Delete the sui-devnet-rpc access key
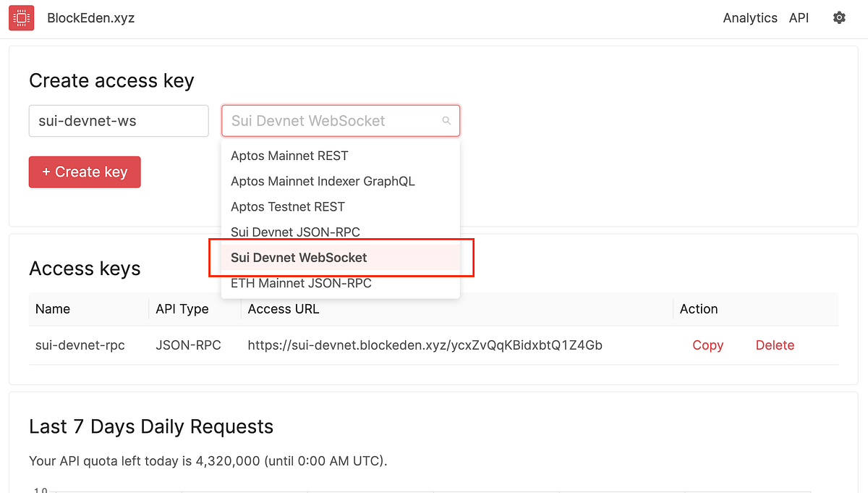Image resolution: width=868 pixels, height=493 pixels. [x=775, y=345]
